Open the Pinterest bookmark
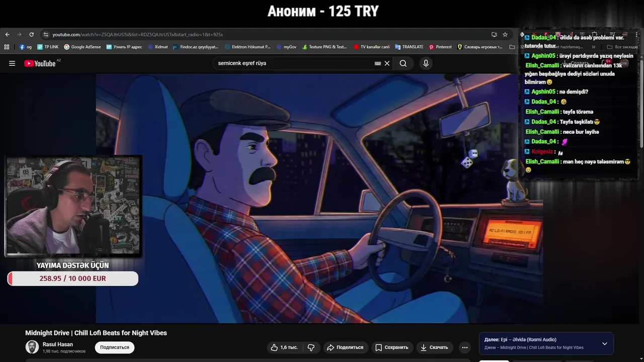 point(440,47)
